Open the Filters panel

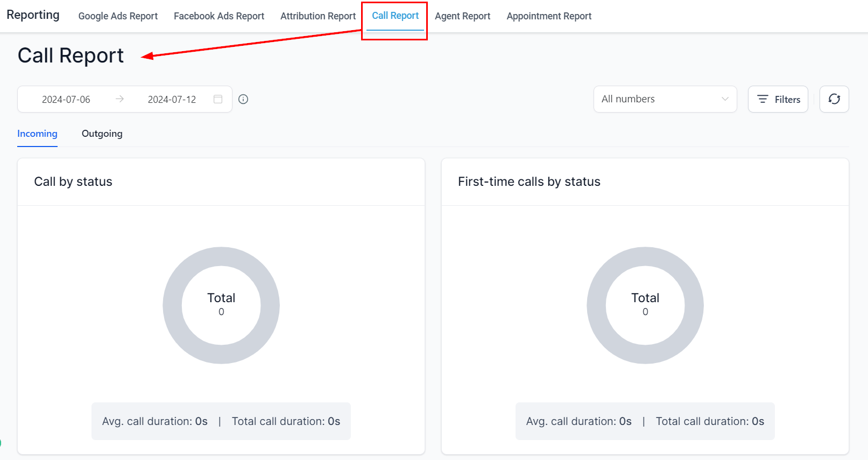tap(778, 99)
